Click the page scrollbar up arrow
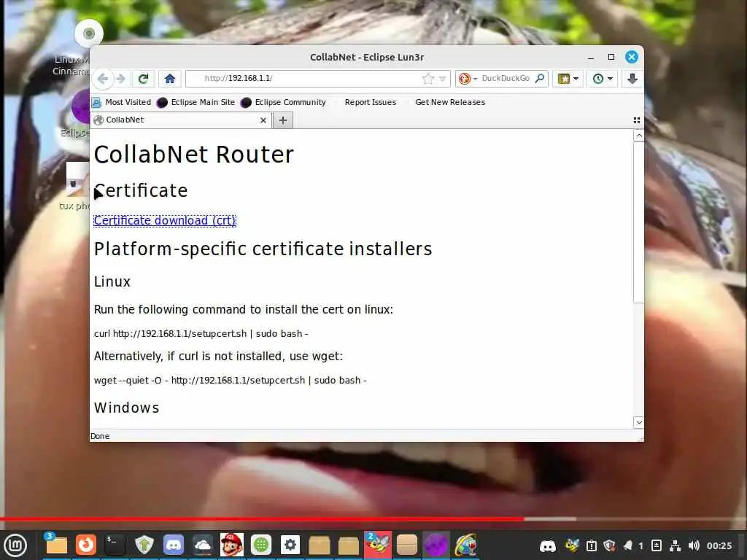Screen dimensions: 747x560 (639, 136)
